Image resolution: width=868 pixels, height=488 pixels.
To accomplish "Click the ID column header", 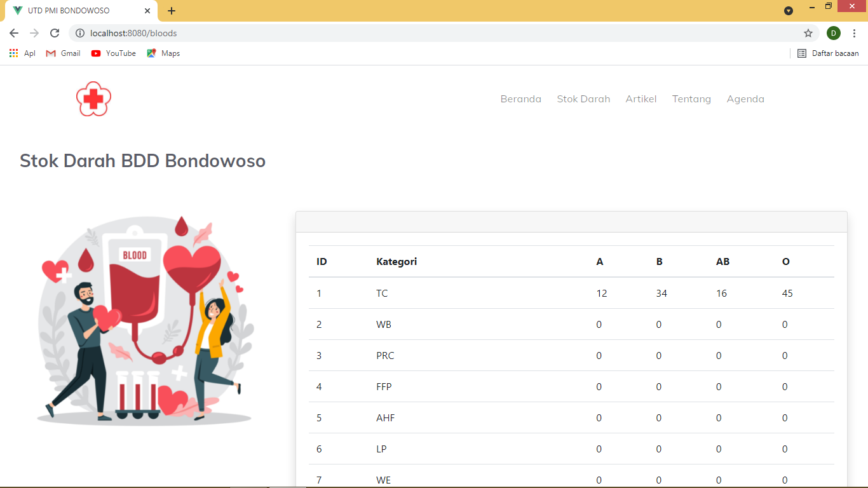I will point(322,262).
